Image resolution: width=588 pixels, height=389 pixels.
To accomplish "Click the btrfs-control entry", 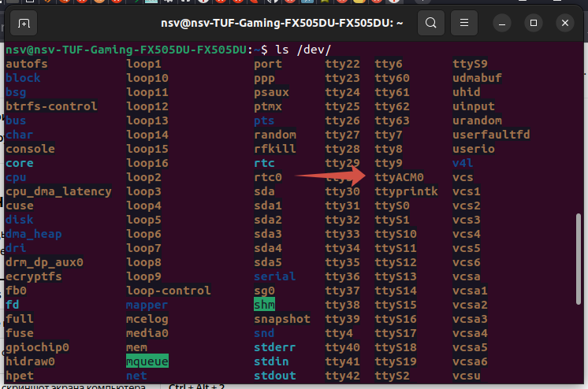I will coord(51,106).
